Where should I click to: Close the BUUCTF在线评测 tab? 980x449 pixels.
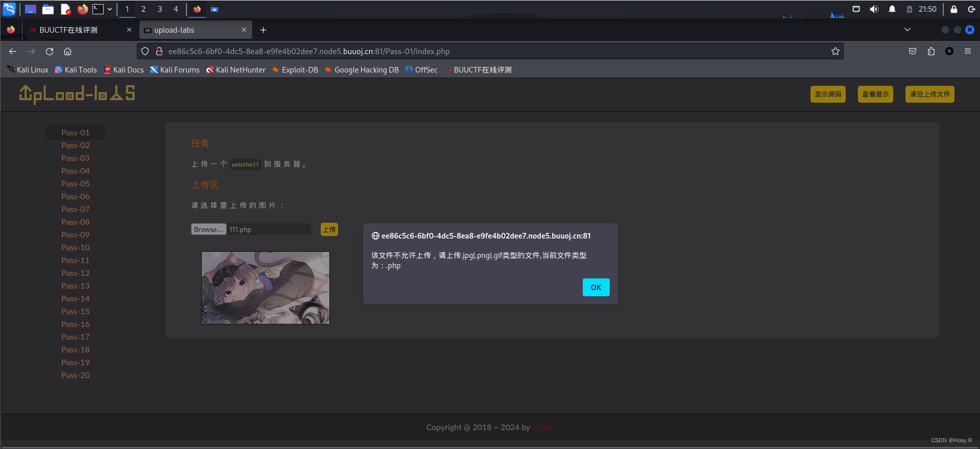click(x=129, y=30)
